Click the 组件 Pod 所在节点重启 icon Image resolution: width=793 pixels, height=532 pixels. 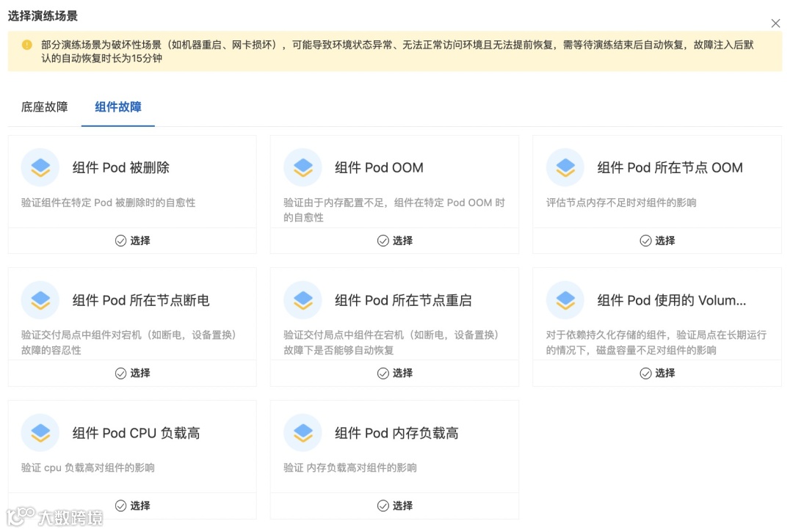303,300
